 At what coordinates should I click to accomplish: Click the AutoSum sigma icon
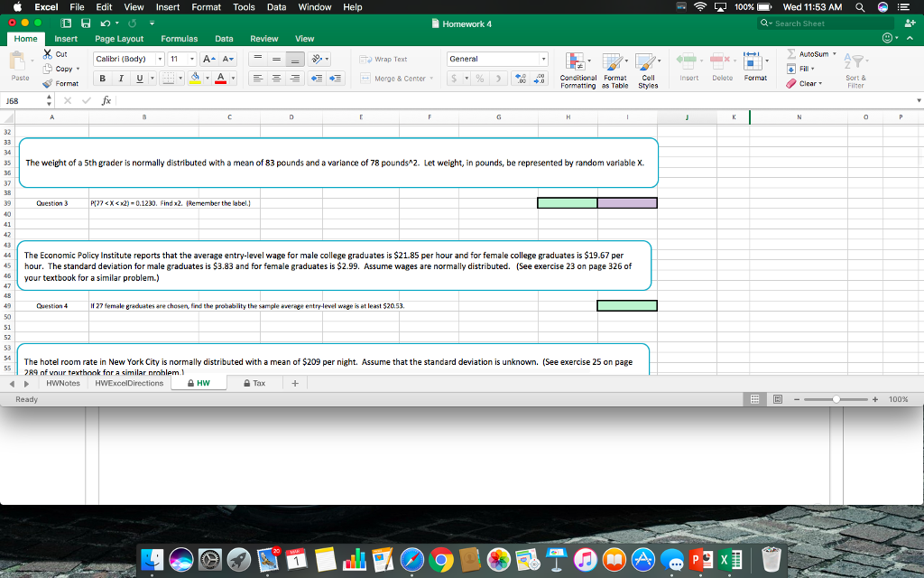click(791, 53)
